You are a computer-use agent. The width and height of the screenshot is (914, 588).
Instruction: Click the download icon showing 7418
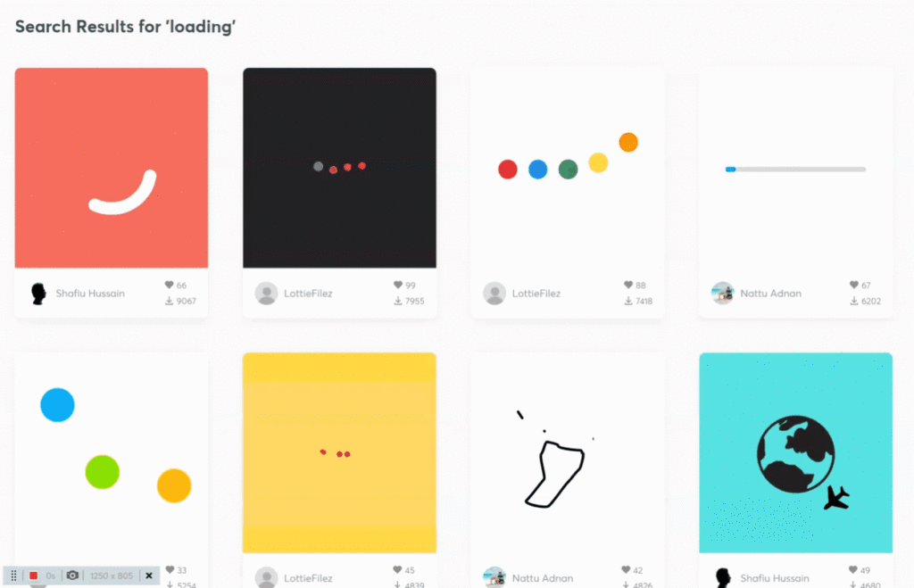click(627, 301)
